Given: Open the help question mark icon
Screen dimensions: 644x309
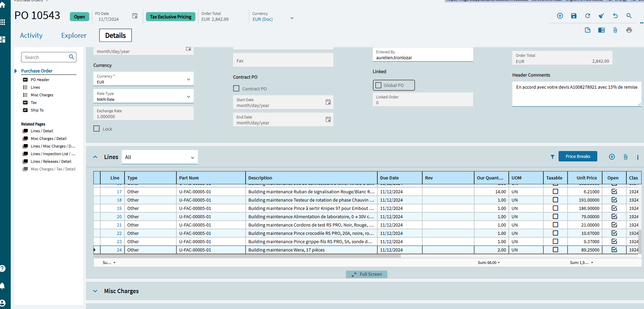Looking at the screenshot, I should (3, 268).
